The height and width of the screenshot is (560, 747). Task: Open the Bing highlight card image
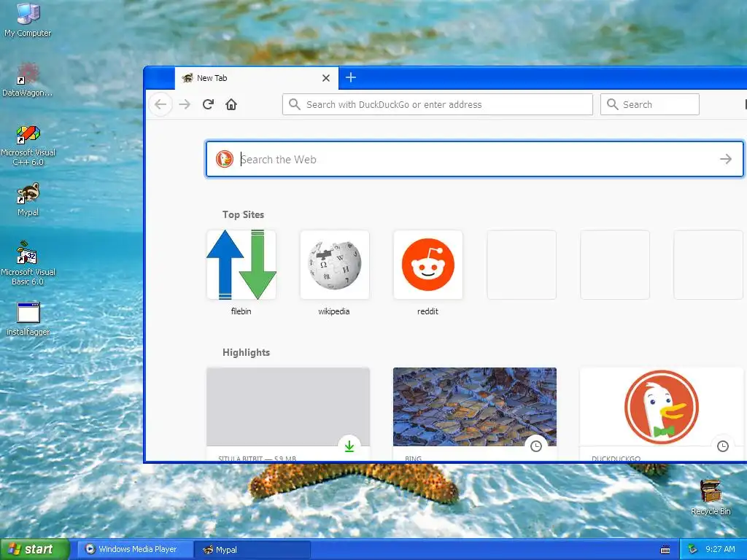(x=474, y=406)
